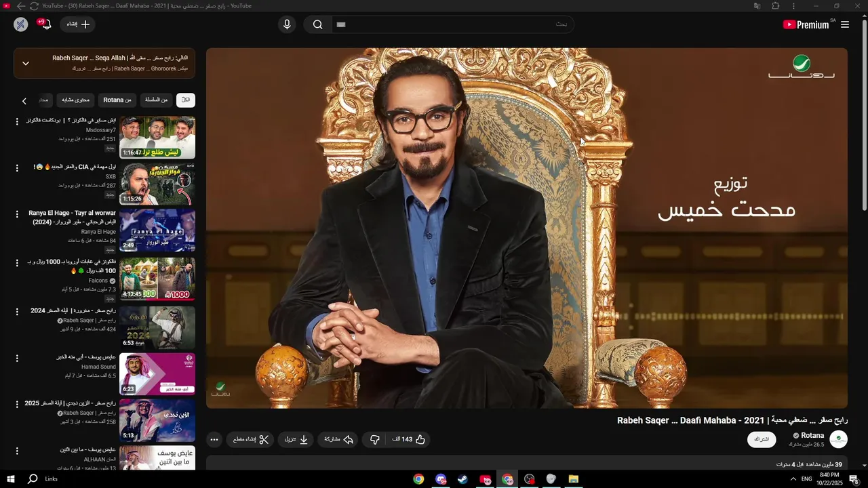Open File Explorer from the taskbar

click(573, 479)
